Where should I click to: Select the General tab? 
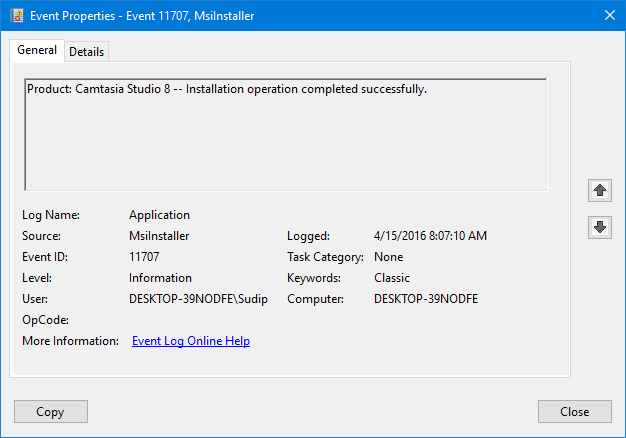tap(37, 50)
